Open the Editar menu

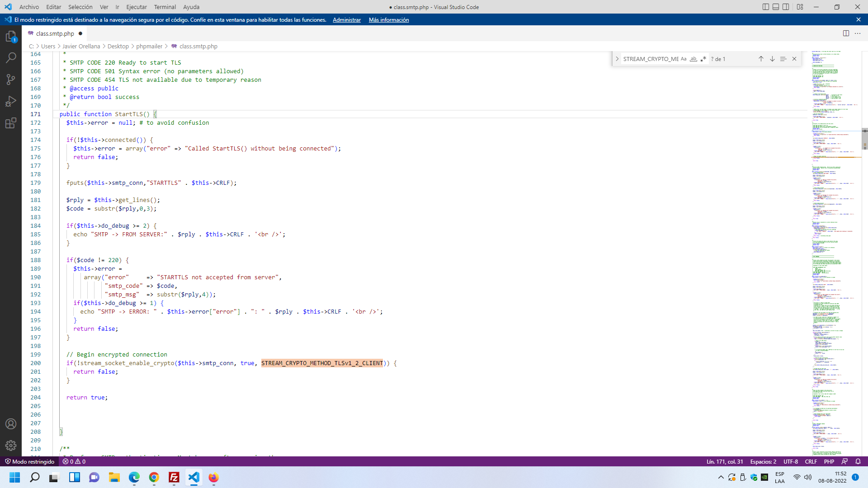(x=53, y=7)
